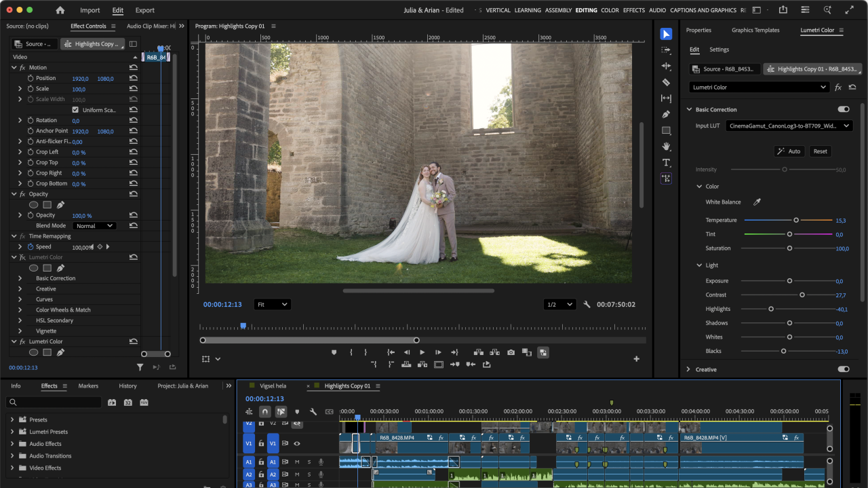Click the Home icon

click(x=60, y=10)
